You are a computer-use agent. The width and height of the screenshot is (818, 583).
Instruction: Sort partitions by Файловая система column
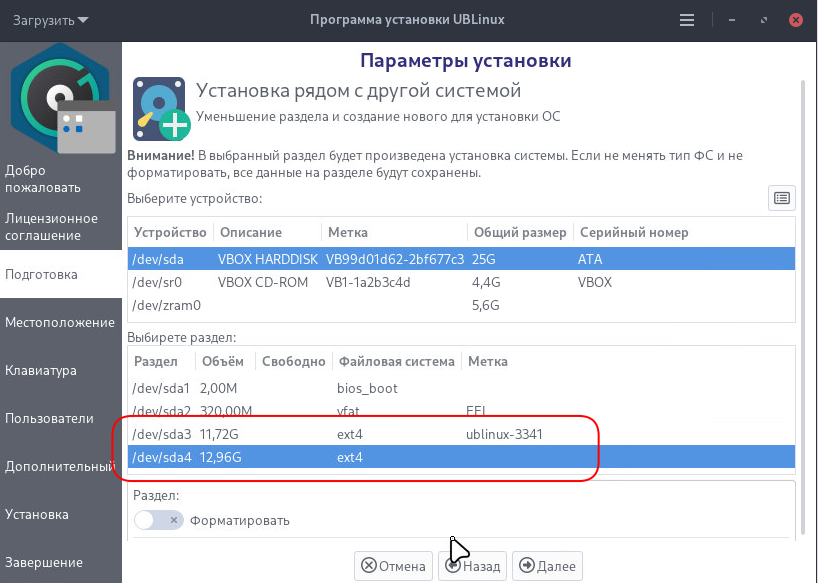[396, 361]
